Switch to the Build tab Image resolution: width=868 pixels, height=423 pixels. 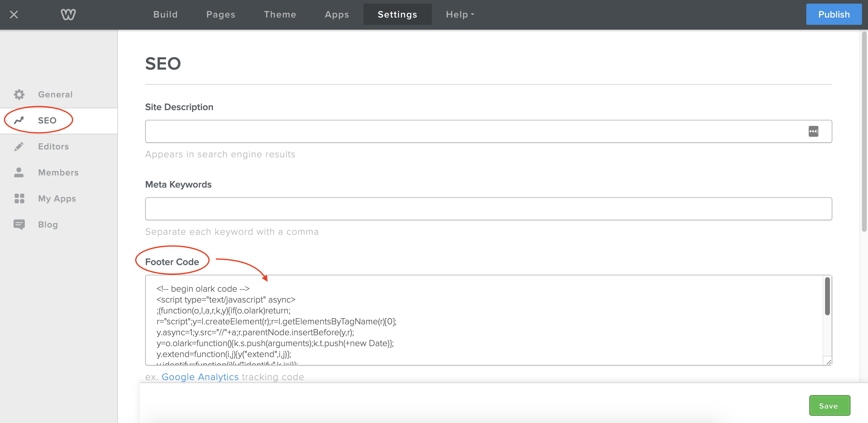[165, 15]
